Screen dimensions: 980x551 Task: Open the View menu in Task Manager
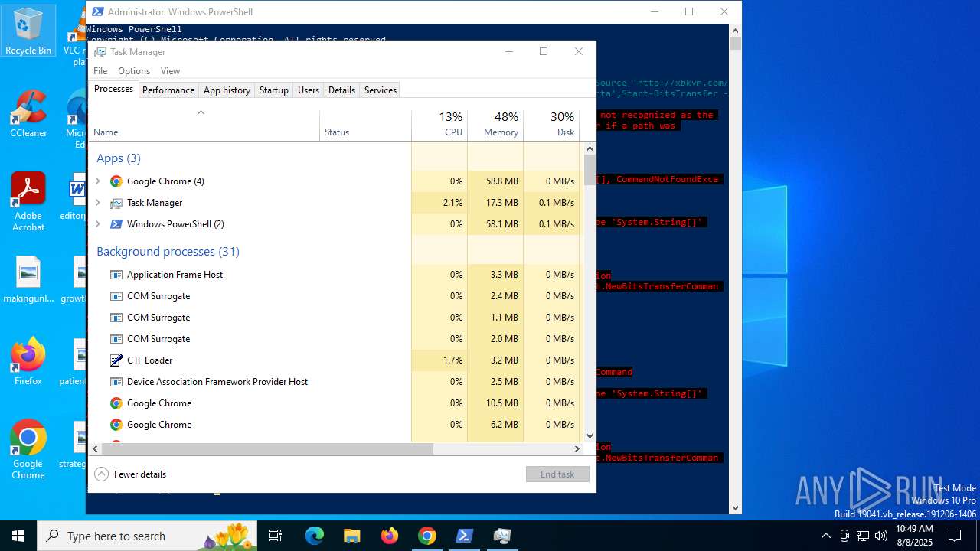pos(170,71)
